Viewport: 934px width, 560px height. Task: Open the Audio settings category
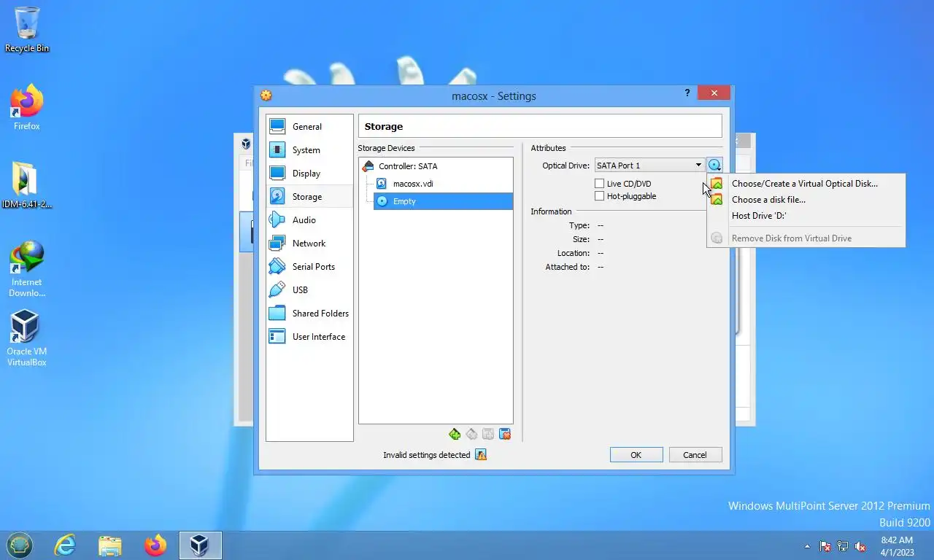click(x=309, y=219)
